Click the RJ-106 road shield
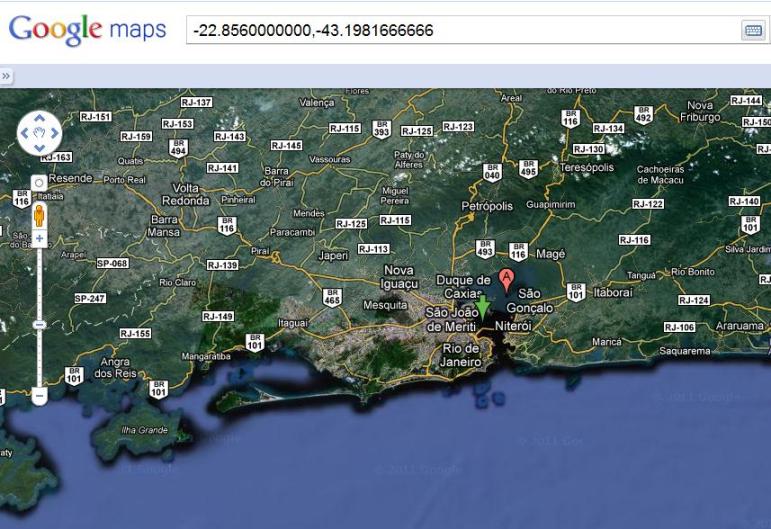The image size is (771, 529). [679, 327]
